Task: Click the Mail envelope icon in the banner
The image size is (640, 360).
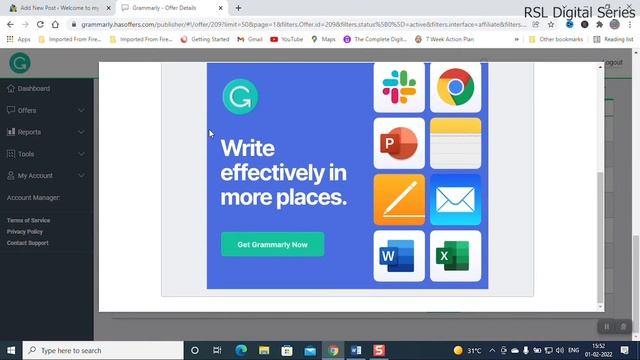Action: pyautogui.click(x=456, y=200)
